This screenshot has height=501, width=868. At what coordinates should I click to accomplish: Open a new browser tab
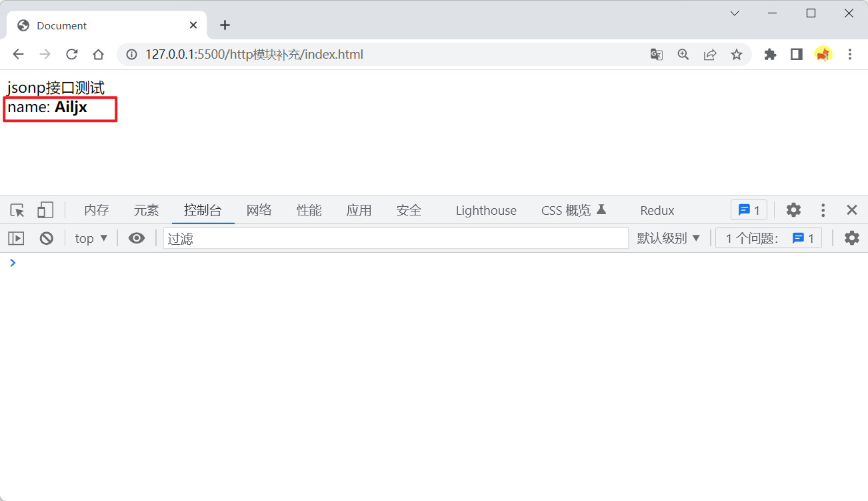225,25
